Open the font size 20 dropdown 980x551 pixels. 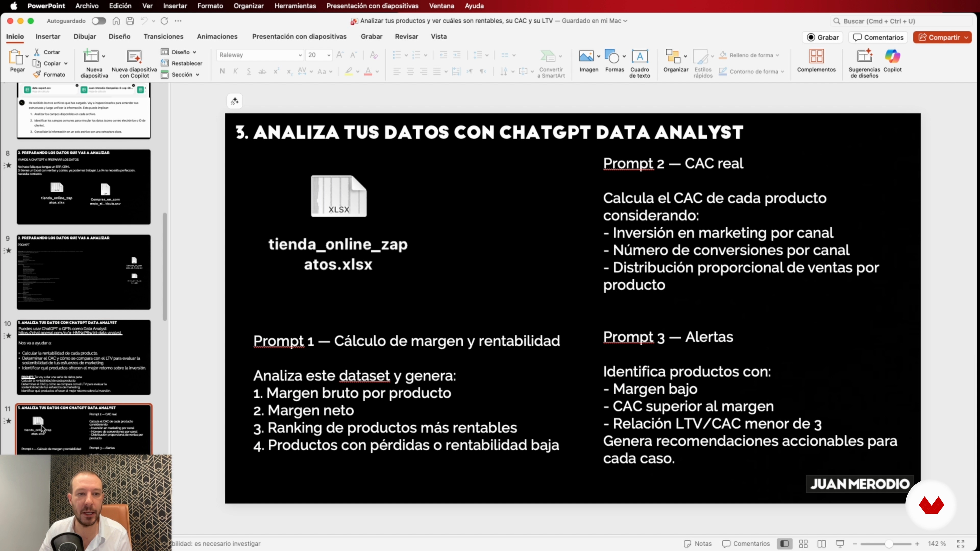(x=329, y=55)
